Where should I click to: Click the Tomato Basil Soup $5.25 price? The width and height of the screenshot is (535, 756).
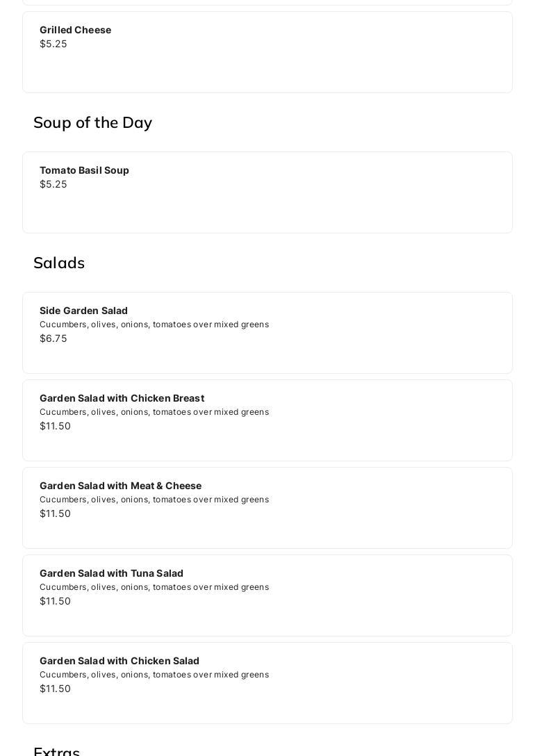(53, 184)
